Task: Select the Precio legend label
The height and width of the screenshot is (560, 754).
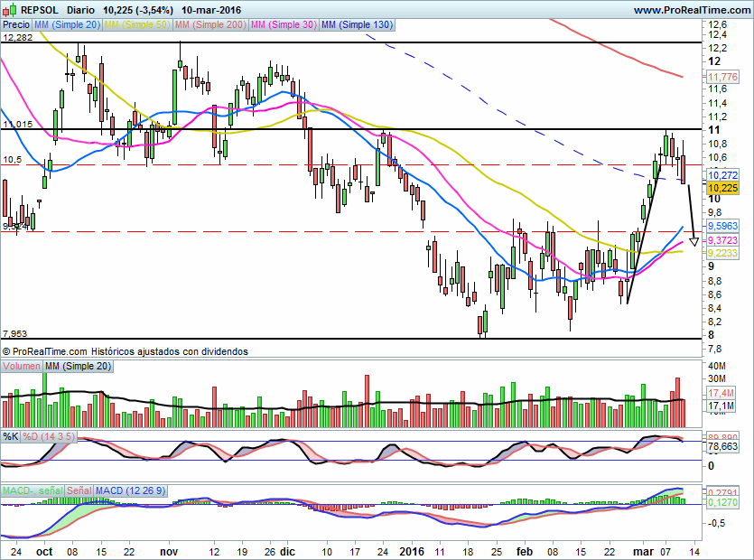Action: pos(16,24)
